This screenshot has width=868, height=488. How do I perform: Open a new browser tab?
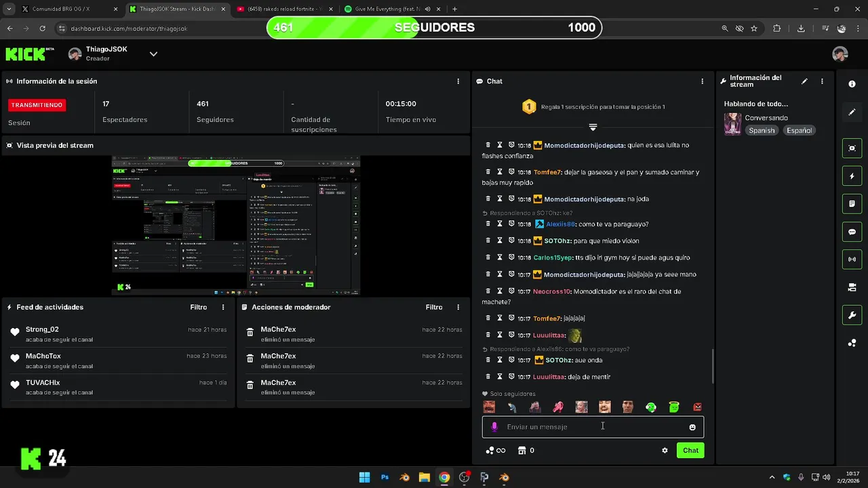click(454, 9)
